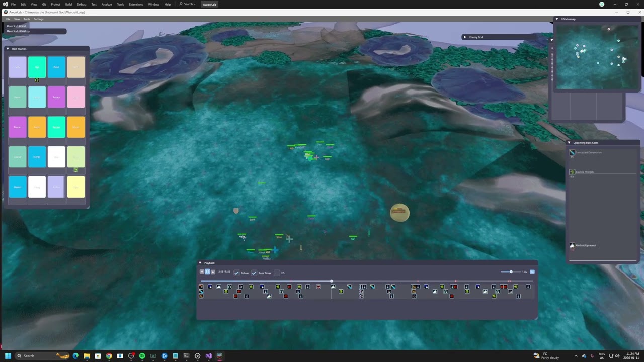
Task: Click the Visual Studio account avatar
Action: pos(602,4)
